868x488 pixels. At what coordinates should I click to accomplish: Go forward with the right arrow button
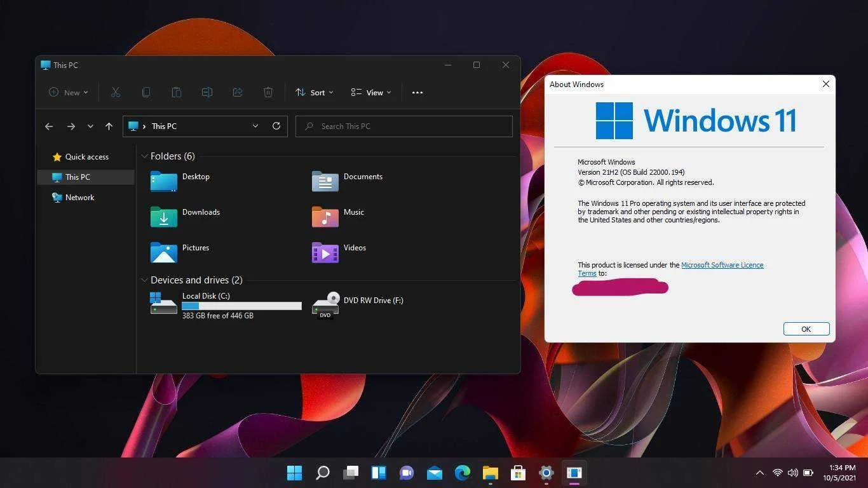click(x=71, y=126)
